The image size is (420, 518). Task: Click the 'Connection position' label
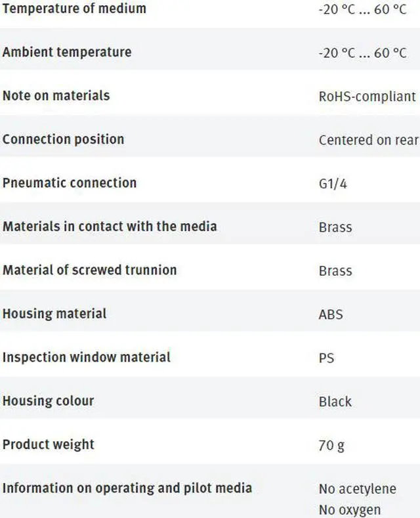(63, 139)
